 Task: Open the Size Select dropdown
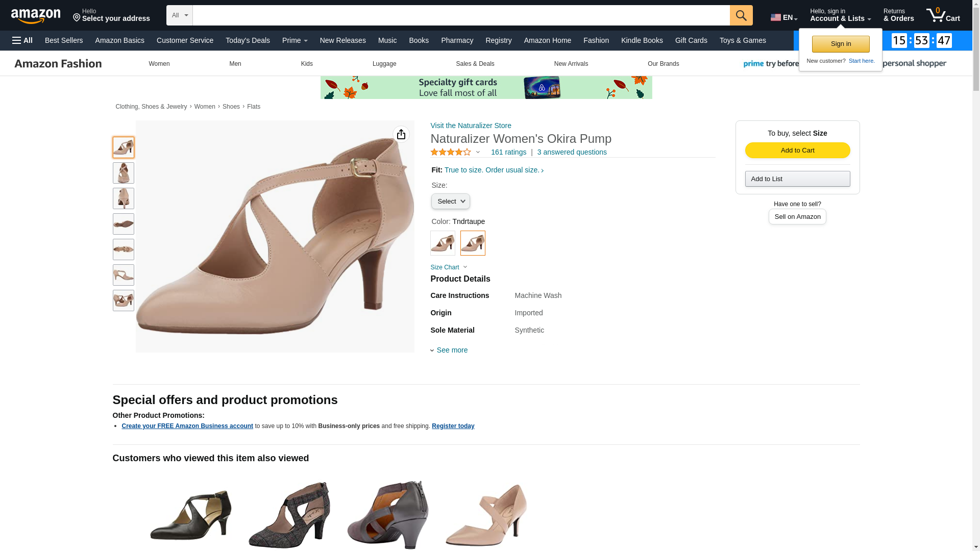[450, 202]
